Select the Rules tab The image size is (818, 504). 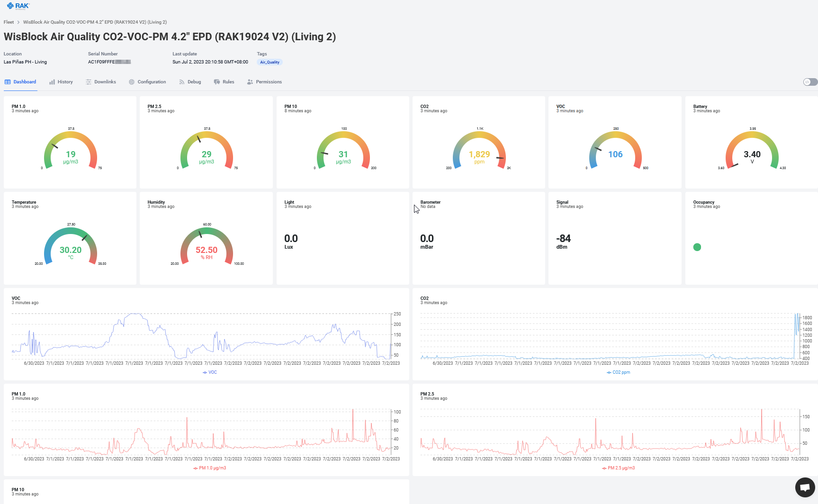[x=224, y=82]
